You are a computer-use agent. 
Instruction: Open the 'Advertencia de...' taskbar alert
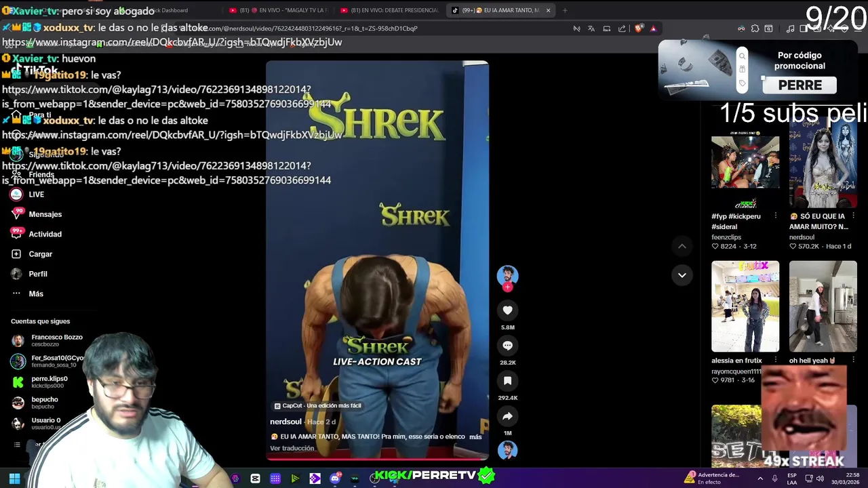pos(712,479)
